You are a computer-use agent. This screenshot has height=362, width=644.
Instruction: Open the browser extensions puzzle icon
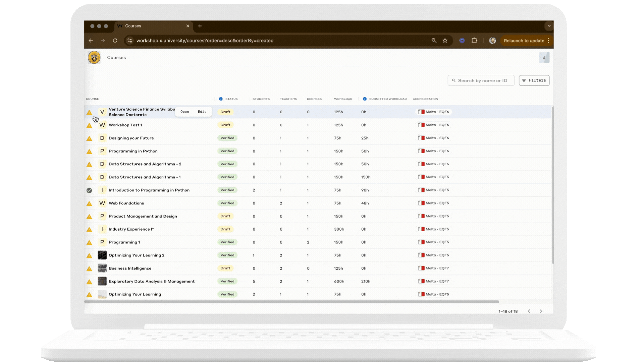click(474, 40)
